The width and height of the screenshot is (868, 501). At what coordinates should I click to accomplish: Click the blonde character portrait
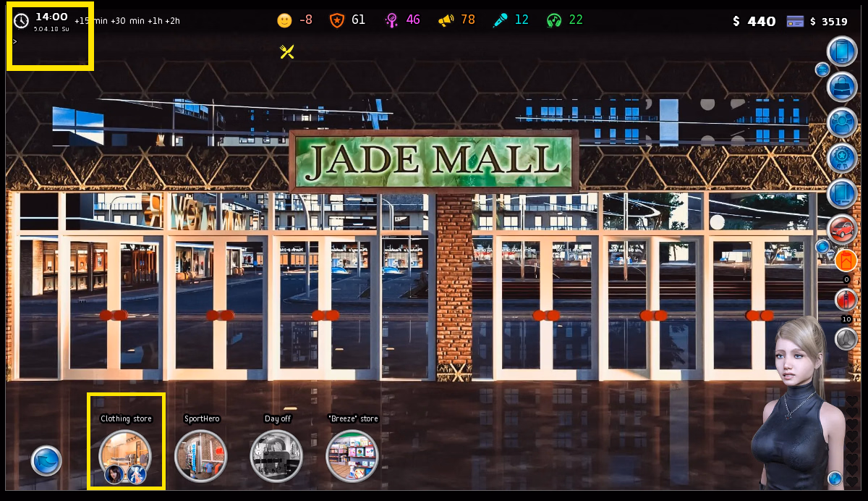point(792,405)
